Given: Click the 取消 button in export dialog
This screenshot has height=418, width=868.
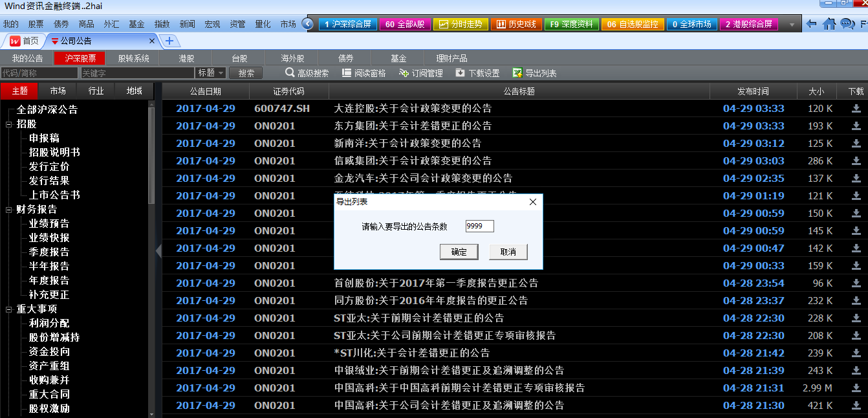Looking at the screenshot, I should 508,252.
